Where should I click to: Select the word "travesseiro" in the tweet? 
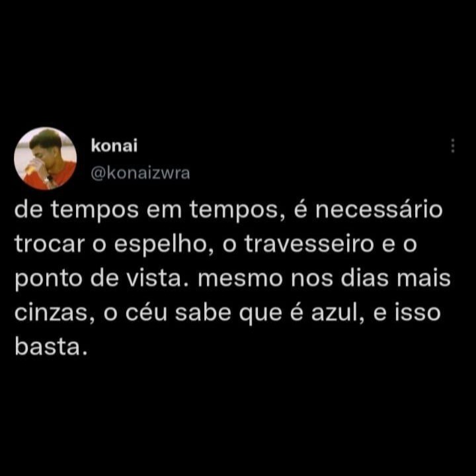click(x=309, y=245)
